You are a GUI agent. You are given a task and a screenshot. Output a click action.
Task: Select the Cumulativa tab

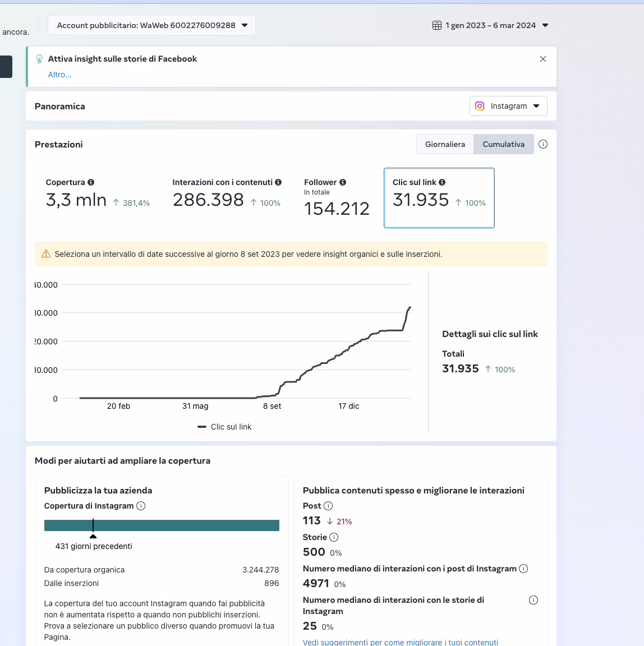coord(503,144)
